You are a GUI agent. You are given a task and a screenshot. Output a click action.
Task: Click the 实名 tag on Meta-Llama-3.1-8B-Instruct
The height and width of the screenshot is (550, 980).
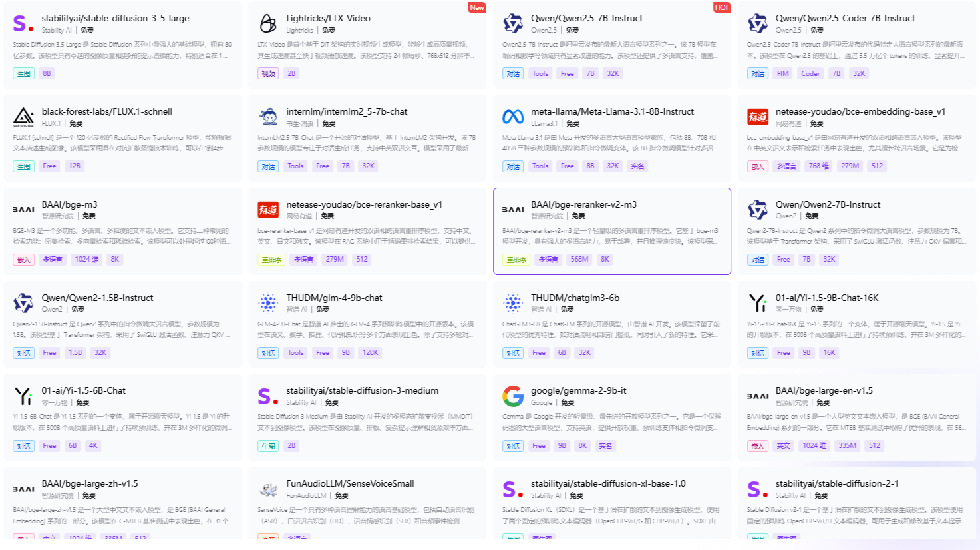tap(637, 166)
